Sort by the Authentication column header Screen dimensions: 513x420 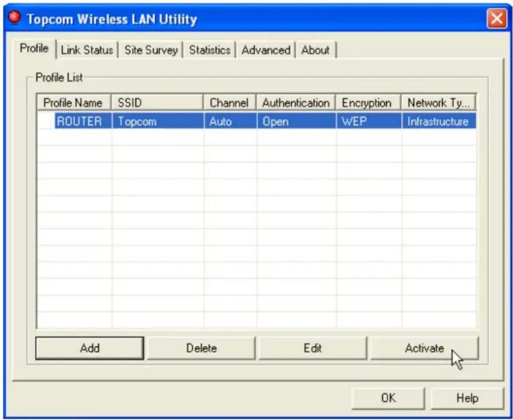tap(296, 103)
